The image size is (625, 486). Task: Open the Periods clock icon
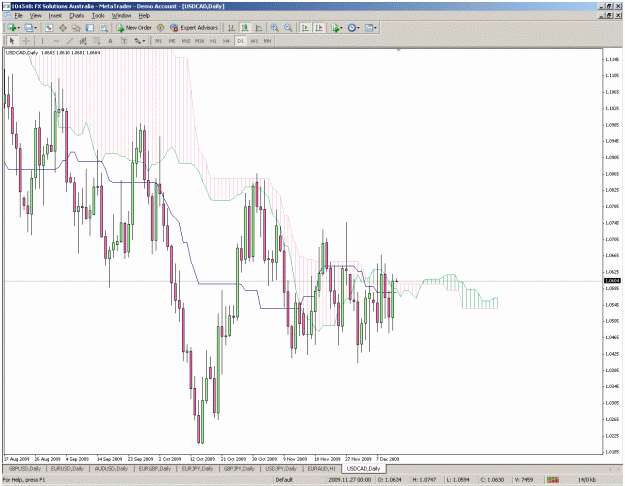(x=352, y=28)
